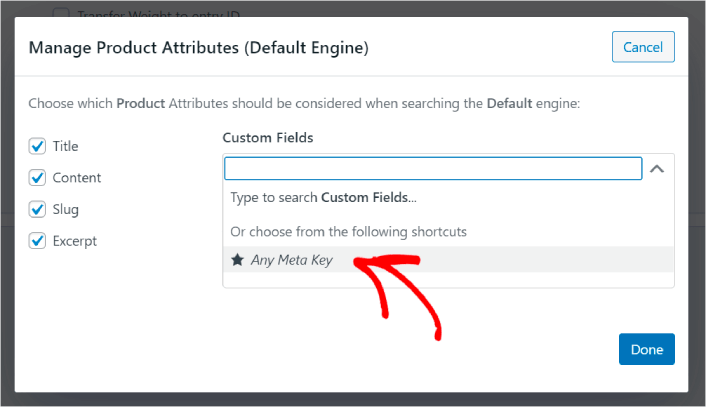Click the star icon beside Any Meta Key
Viewport: 706px width, 407px height.
[x=237, y=260]
